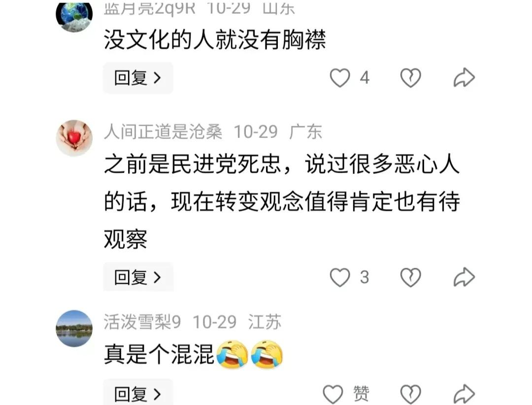
Task: Reply to 人间正道是沧桑's comment
Action: click(x=138, y=277)
